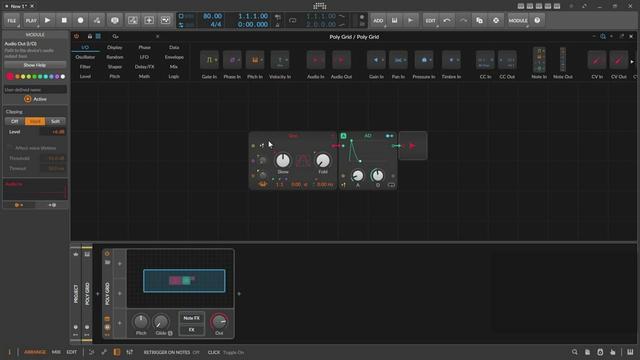
Task: Select the Envelope module category
Action: coord(174,57)
